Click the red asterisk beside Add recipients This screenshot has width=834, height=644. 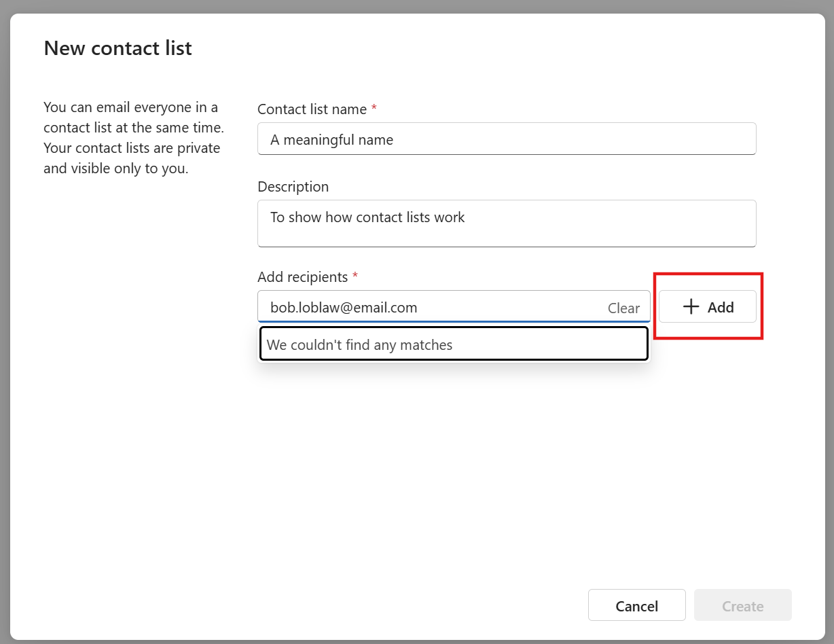click(355, 275)
